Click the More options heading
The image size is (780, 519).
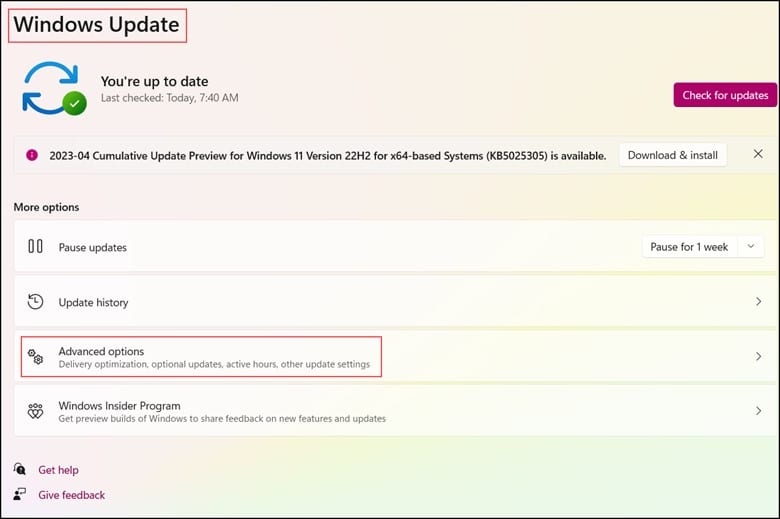[x=46, y=207]
